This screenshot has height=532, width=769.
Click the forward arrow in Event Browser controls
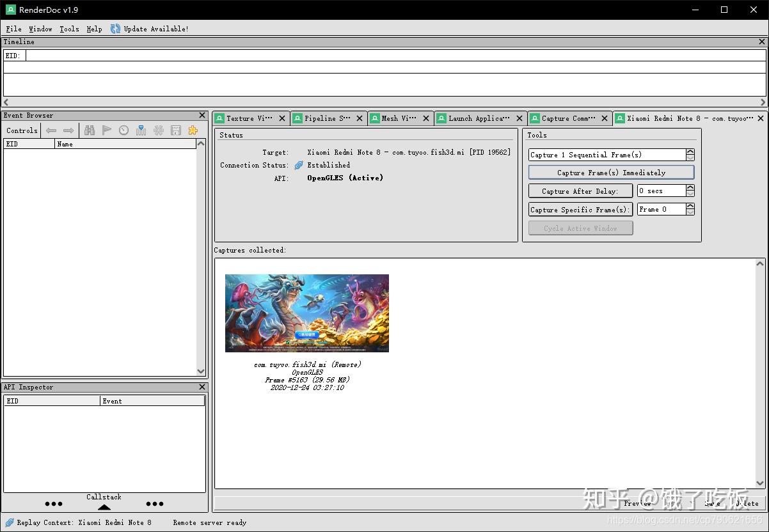[x=68, y=130]
